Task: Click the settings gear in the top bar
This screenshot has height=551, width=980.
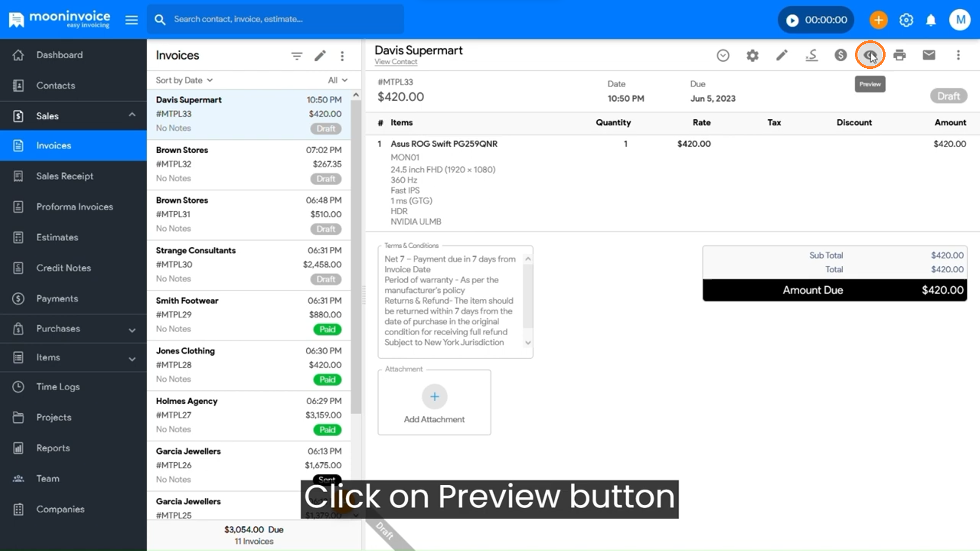Action: (906, 20)
